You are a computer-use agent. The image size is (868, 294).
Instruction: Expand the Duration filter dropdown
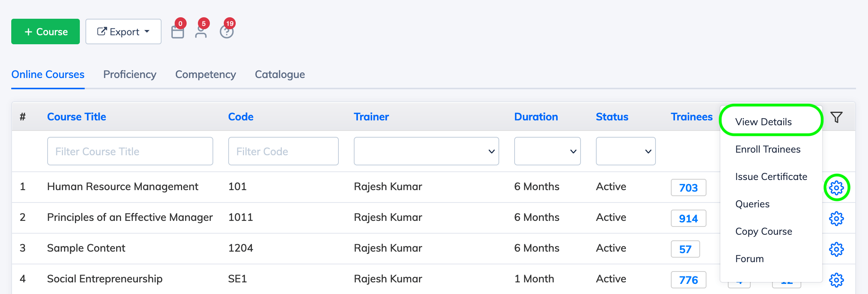[x=547, y=151]
